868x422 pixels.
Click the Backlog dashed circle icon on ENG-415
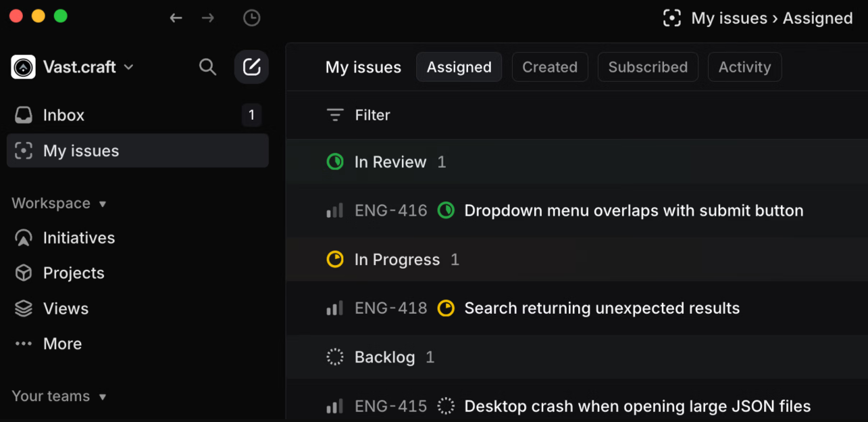pyautogui.click(x=446, y=406)
